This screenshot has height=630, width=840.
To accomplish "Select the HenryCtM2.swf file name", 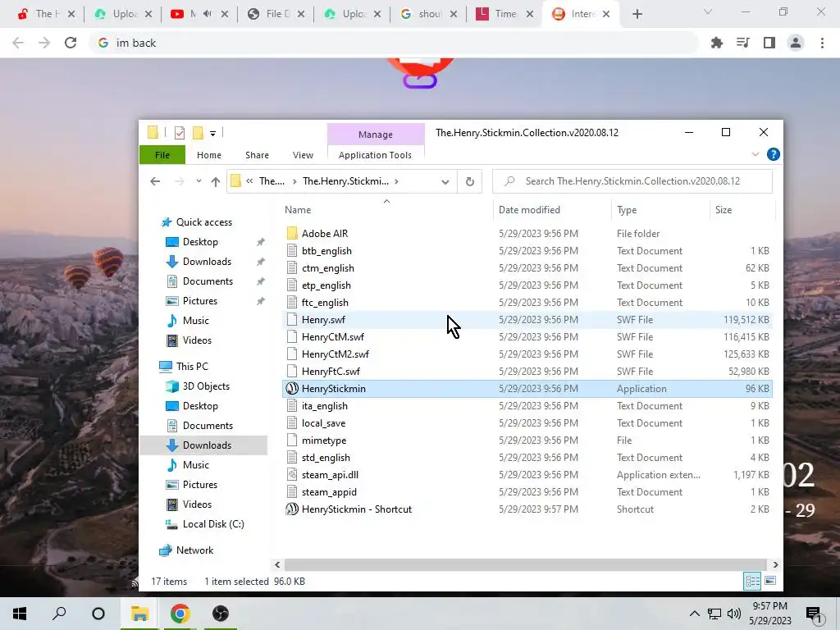I will [336, 354].
